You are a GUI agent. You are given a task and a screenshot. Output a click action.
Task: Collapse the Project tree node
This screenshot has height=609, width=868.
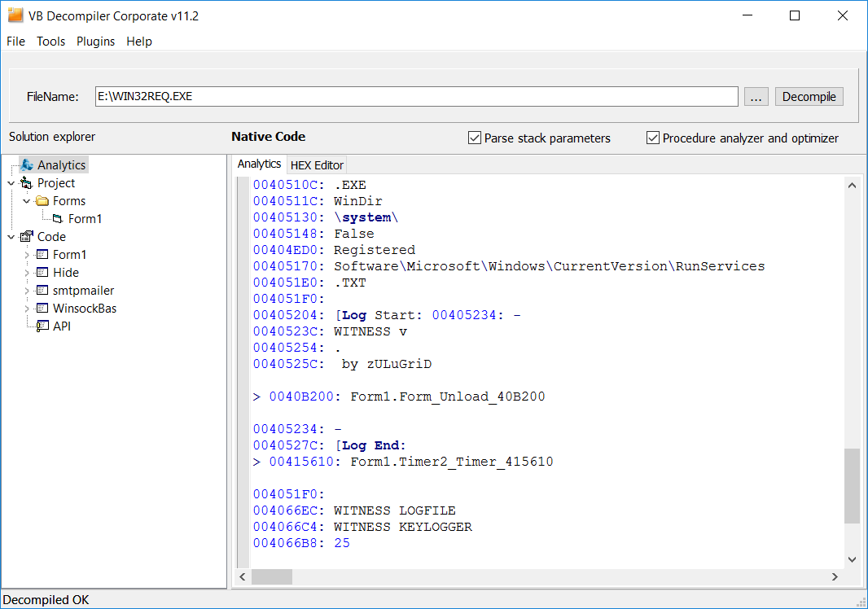click(x=11, y=182)
